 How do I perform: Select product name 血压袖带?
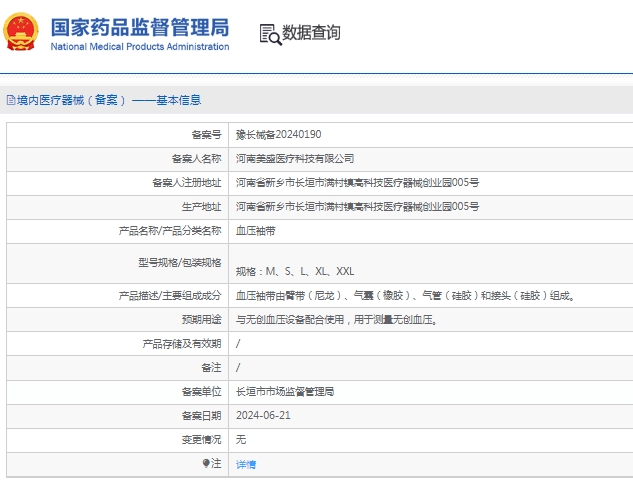[x=256, y=231]
